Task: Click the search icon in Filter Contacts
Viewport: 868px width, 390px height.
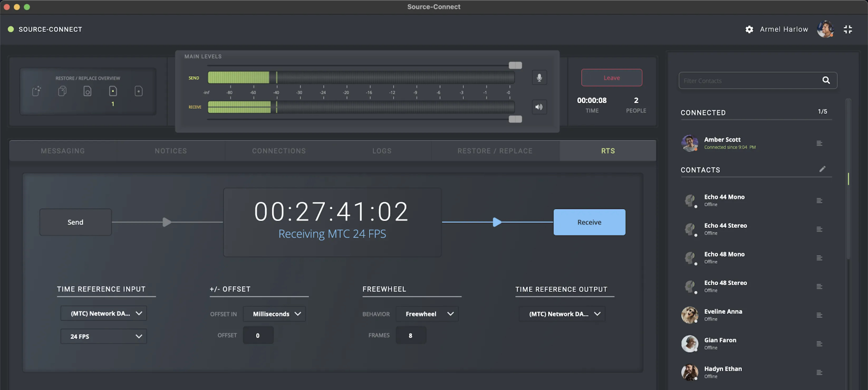Action: click(826, 80)
